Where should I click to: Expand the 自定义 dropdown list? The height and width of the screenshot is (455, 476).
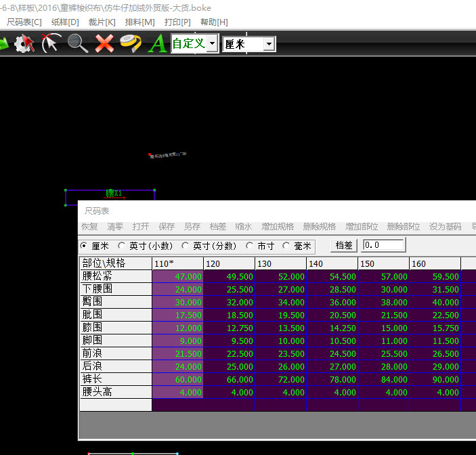(x=213, y=44)
